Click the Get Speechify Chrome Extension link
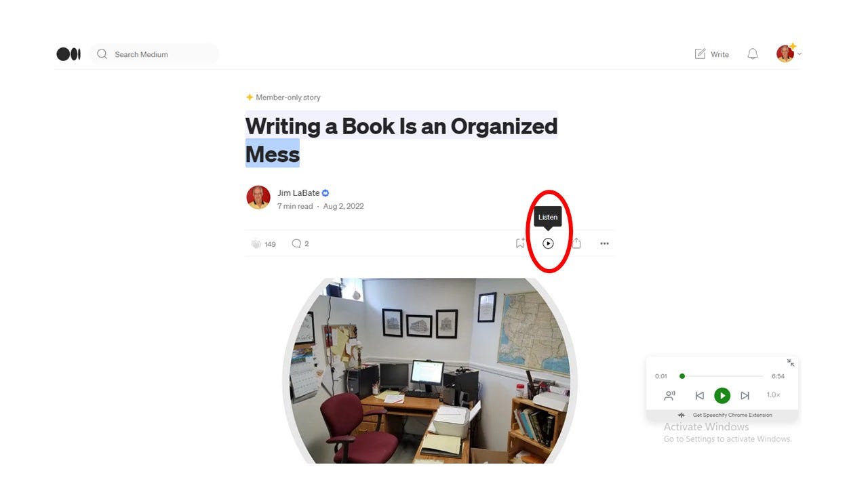The width and height of the screenshot is (868, 488). pos(732,415)
